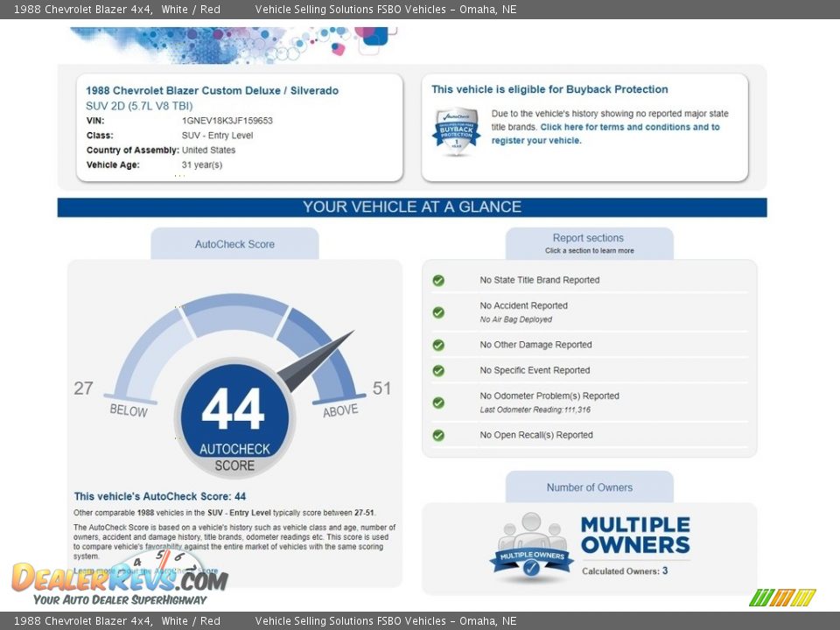Select the green check by No Open Recall(s) Reported

pos(438,436)
